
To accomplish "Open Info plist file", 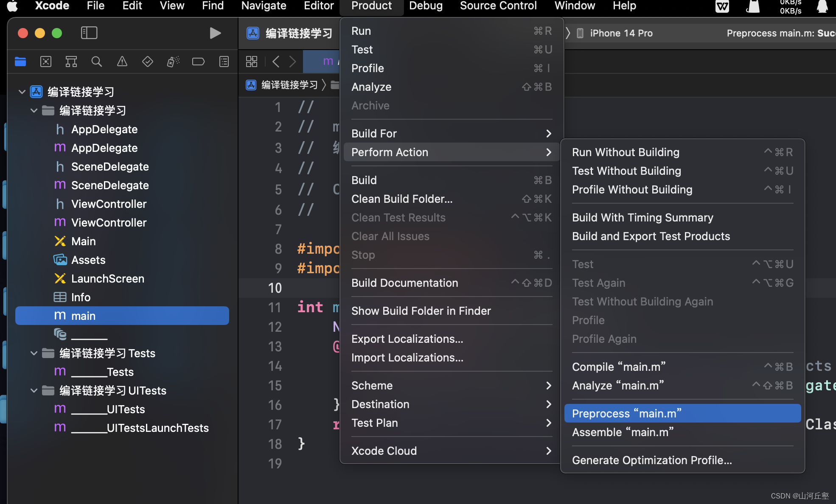I will point(122,297).
